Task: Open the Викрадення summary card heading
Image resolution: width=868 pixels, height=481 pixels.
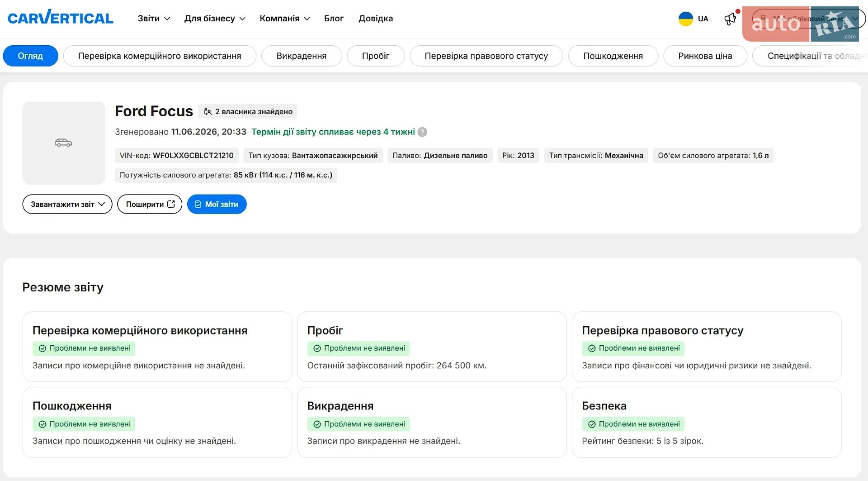Action: point(340,406)
